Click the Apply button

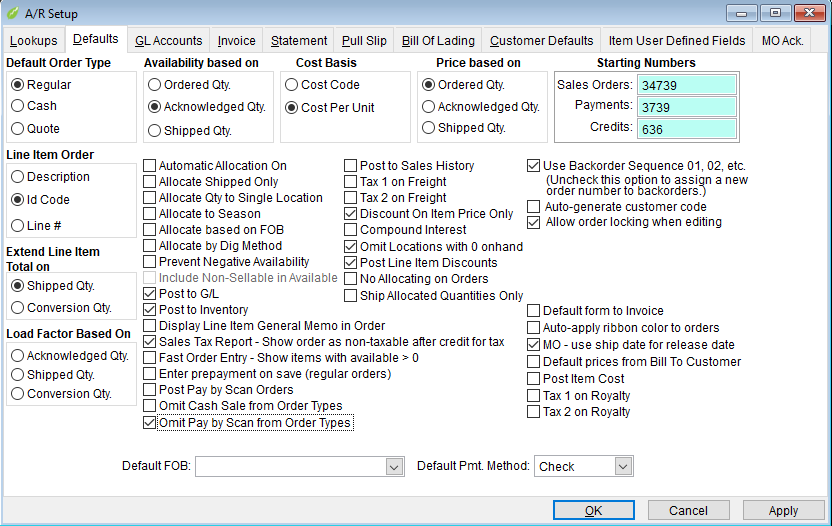(783, 510)
